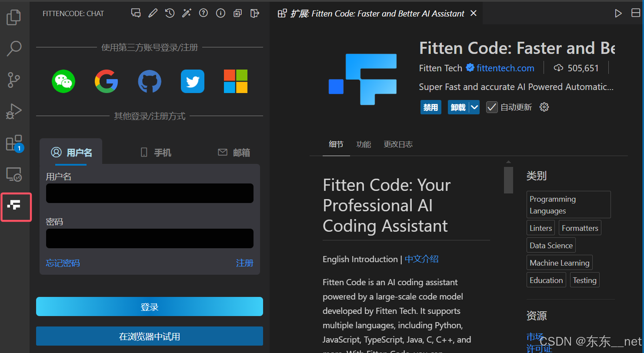Open the Fitten Code activity bar icon
Image resolution: width=644 pixels, height=353 pixels.
tap(14, 206)
